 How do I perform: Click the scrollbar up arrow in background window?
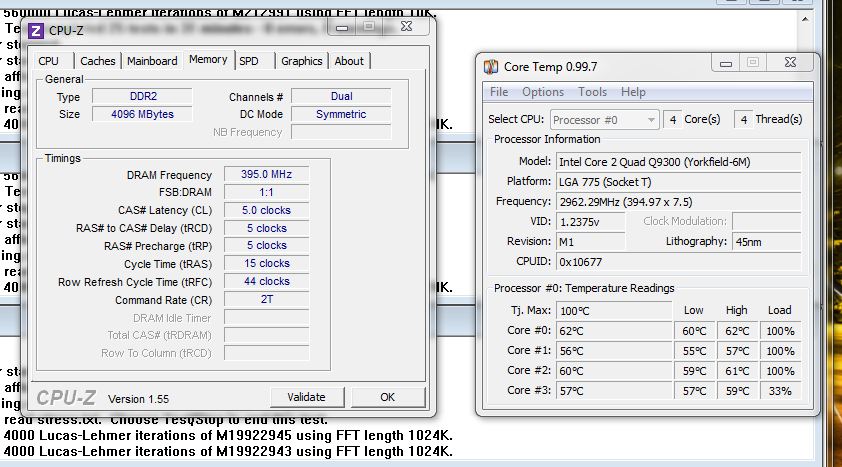tap(805, 19)
